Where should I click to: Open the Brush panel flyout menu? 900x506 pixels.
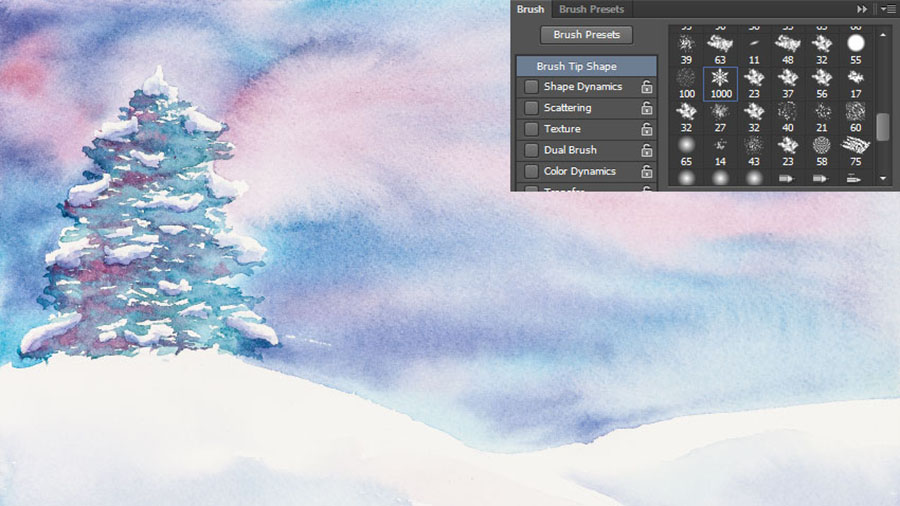[x=887, y=9]
